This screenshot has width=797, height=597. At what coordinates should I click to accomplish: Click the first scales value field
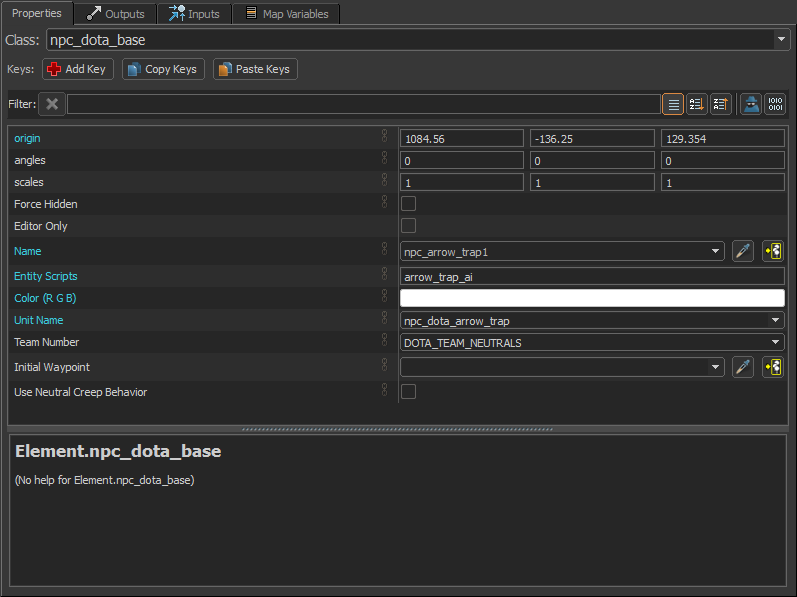pyautogui.click(x=462, y=182)
